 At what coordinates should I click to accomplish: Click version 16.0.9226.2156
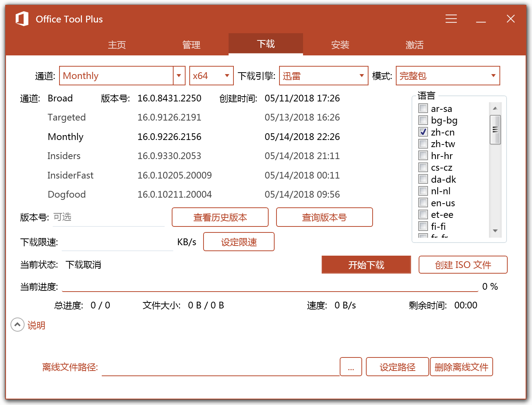click(169, 137)
